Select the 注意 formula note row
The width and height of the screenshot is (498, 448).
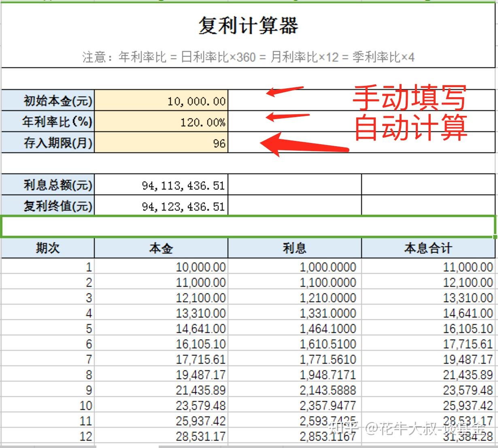point(249,57)
